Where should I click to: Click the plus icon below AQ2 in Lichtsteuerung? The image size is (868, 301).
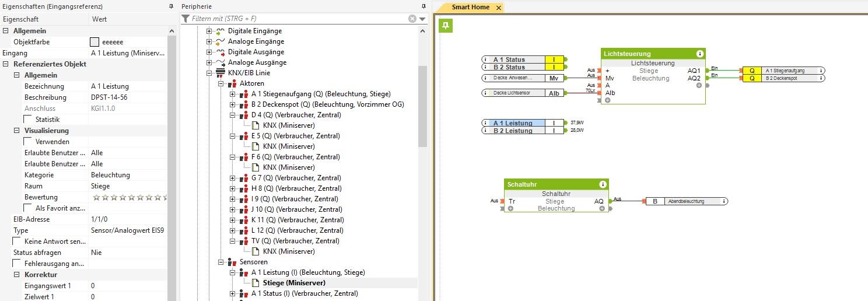[698, 85]
